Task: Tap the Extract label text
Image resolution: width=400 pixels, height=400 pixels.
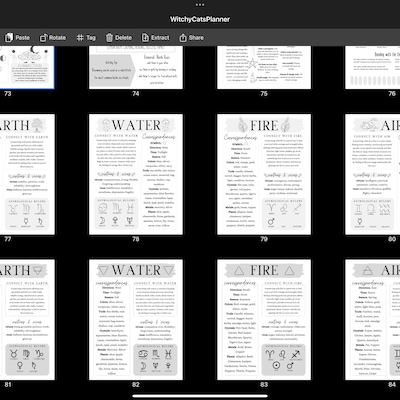Action: pyautogui.click(x=160, y=38)
